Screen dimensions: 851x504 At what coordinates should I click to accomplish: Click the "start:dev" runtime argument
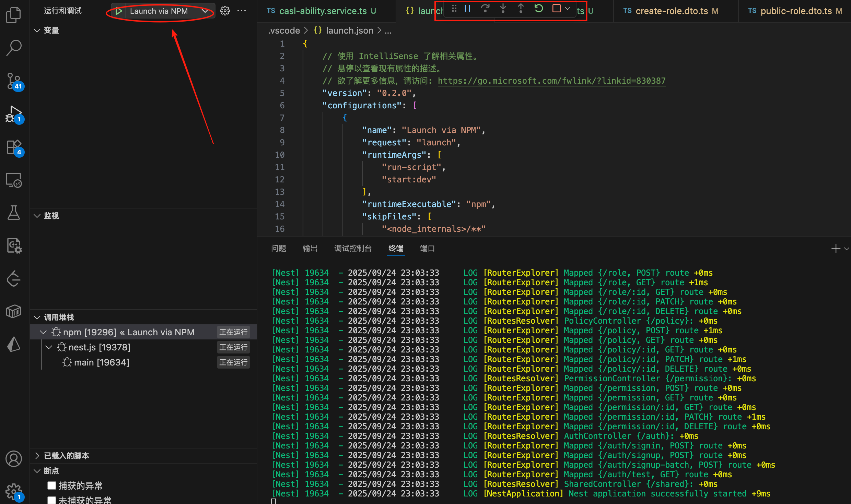click(409, 180)
